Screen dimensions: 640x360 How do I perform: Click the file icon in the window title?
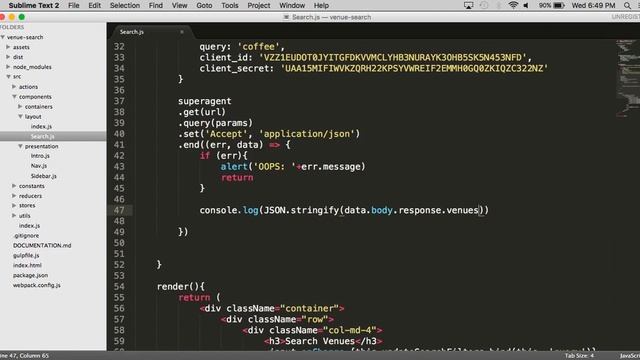pos(286,17)
